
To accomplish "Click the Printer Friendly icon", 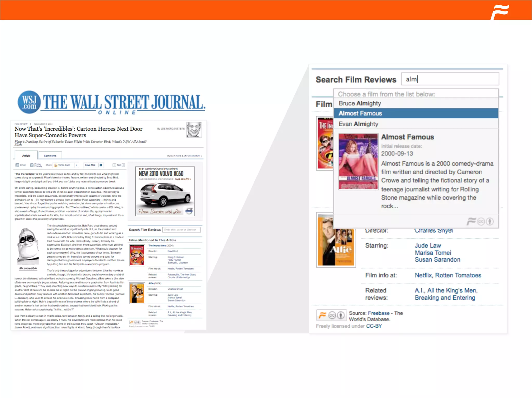I will click(32, 165).
